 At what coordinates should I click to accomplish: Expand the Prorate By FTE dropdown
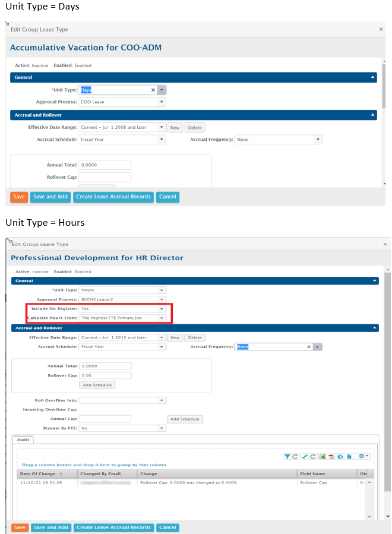(161, 428)
